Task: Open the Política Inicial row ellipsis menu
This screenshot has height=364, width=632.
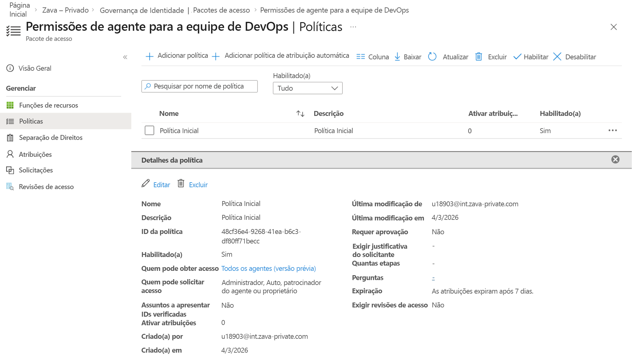Action: [613, 130]
